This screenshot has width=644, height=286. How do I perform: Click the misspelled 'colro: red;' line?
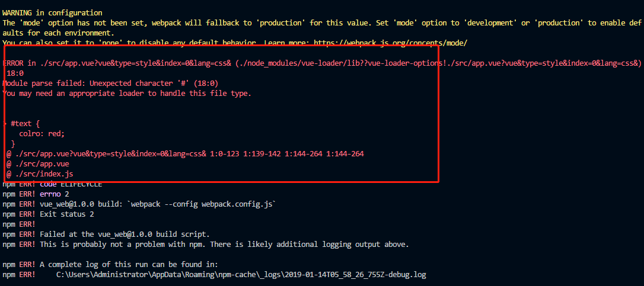(42, 134)
